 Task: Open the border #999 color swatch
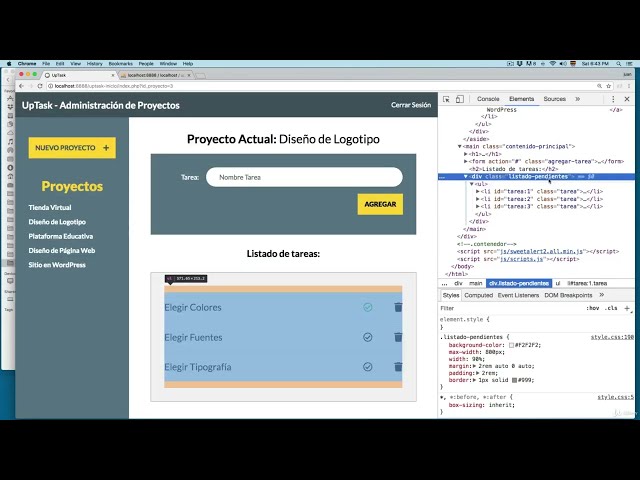point(514,380)
